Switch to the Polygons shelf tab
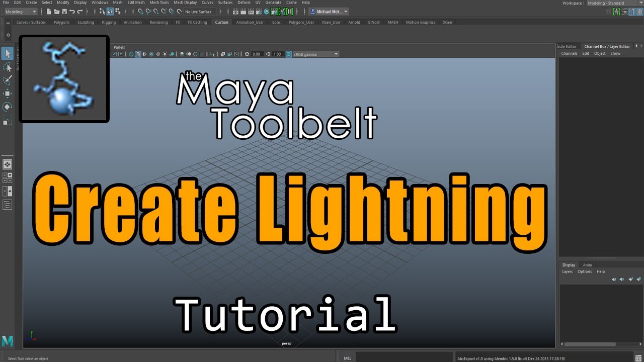644x362 pixels. click(x=61, y=23)
